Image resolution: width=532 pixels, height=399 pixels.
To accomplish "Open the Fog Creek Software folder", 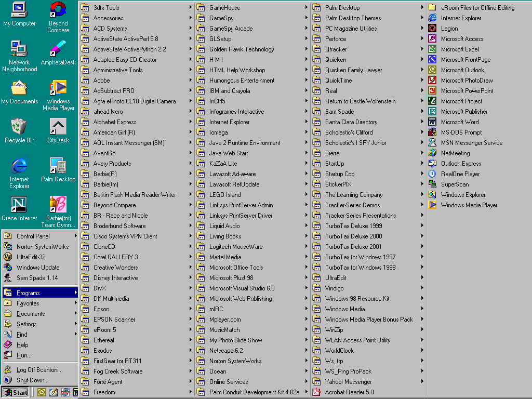I will point(137,371).
